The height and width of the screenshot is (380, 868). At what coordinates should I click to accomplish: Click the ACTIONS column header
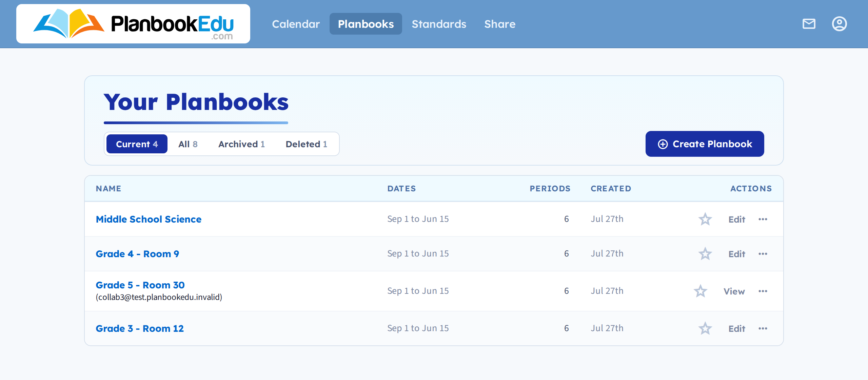pos(751,189)
